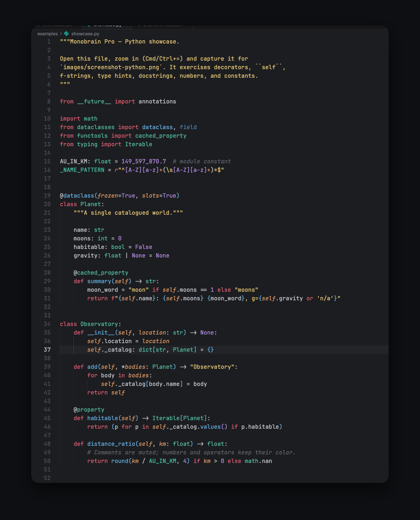420x520 pixels.
Task: Click "*bodies" parameter in the add method
Action: pyautogui.click(x=133, y=367)
